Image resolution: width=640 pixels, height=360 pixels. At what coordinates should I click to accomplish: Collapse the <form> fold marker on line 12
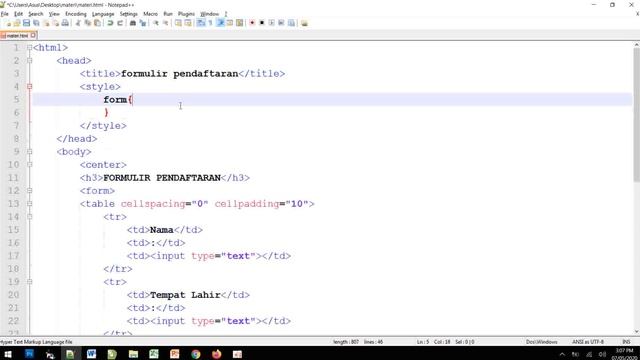coord(29,191)
